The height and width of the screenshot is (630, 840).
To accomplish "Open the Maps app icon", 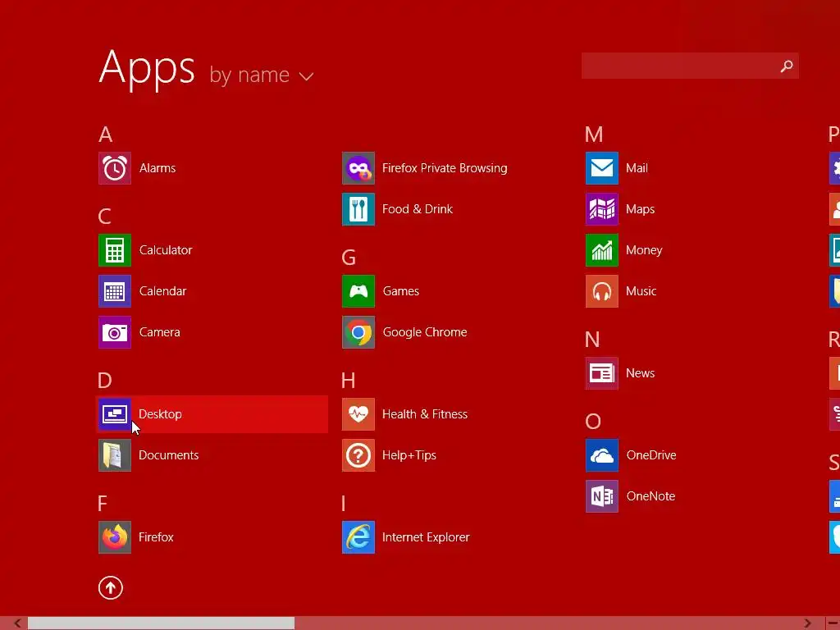I will point(602,209).
